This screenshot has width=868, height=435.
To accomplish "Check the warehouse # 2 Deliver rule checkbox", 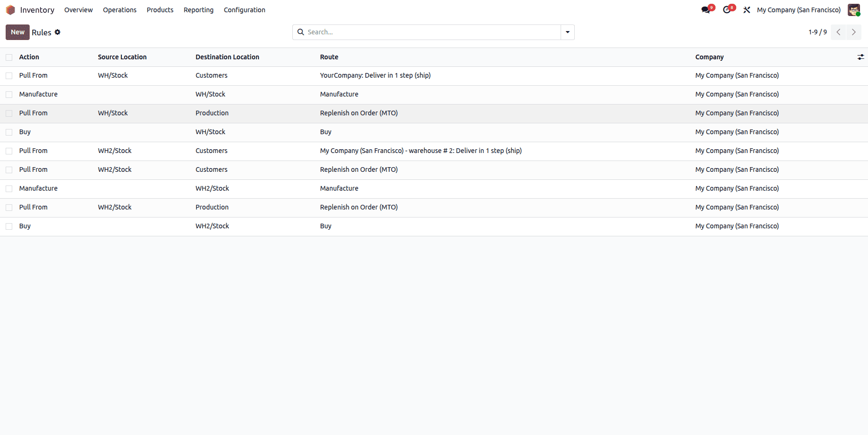I will 9,151.
